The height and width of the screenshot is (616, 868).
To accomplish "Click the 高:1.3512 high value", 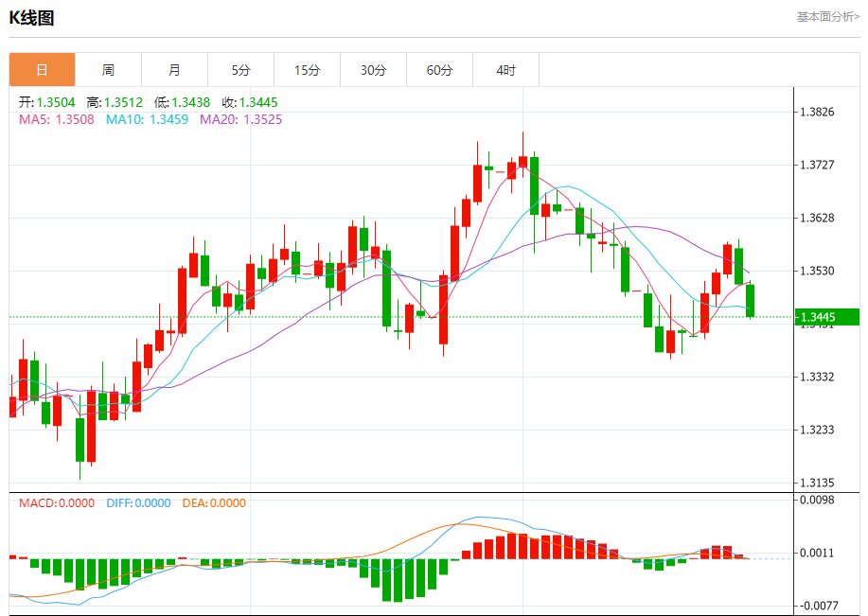I will pyautogui.click(x=115, y=102).
